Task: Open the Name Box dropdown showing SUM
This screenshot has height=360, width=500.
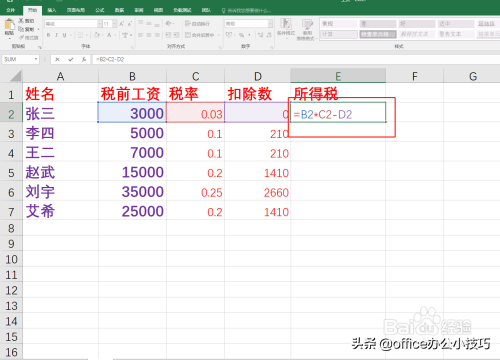Action: click(x=36, y=59)
